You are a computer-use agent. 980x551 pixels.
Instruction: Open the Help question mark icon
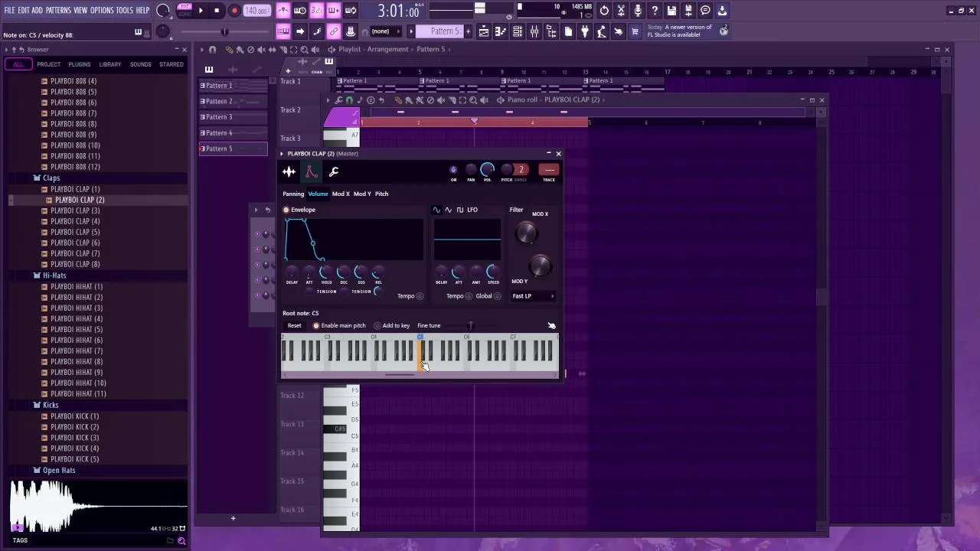[x=655, y=11]
